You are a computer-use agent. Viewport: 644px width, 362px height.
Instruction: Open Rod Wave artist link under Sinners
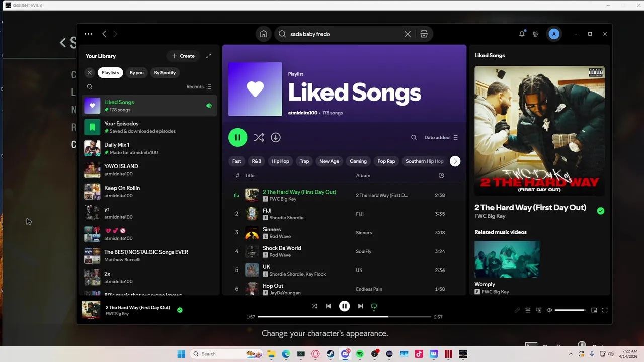tap(280, 236)
